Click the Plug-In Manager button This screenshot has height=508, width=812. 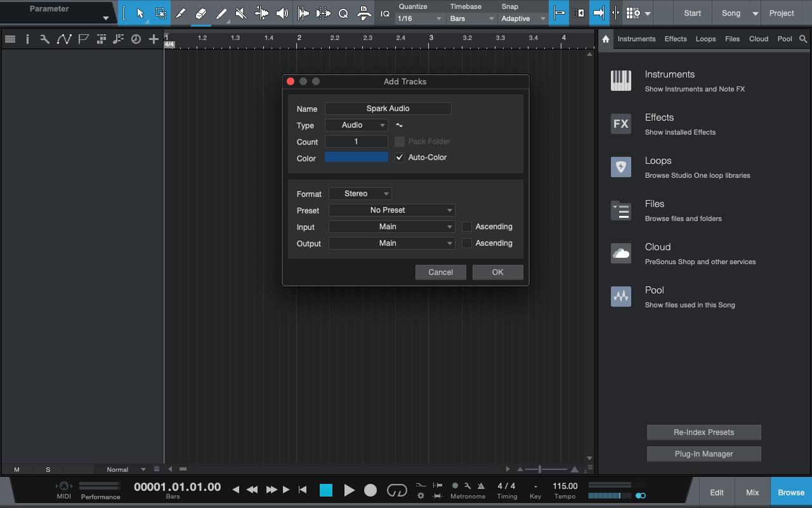(704, 454)
